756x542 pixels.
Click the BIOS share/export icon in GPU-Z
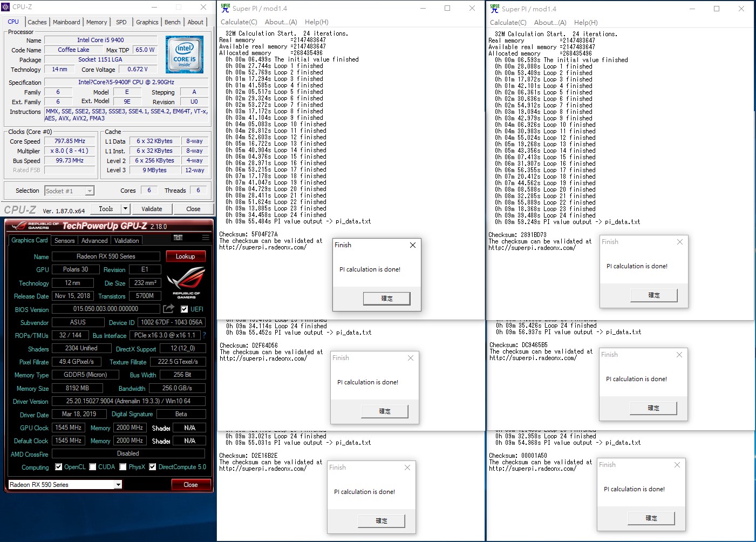pyautogui.click(x=169, y=308)
